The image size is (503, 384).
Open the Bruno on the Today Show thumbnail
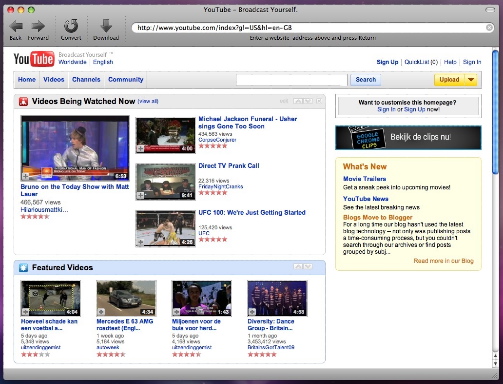click(75, 148)
